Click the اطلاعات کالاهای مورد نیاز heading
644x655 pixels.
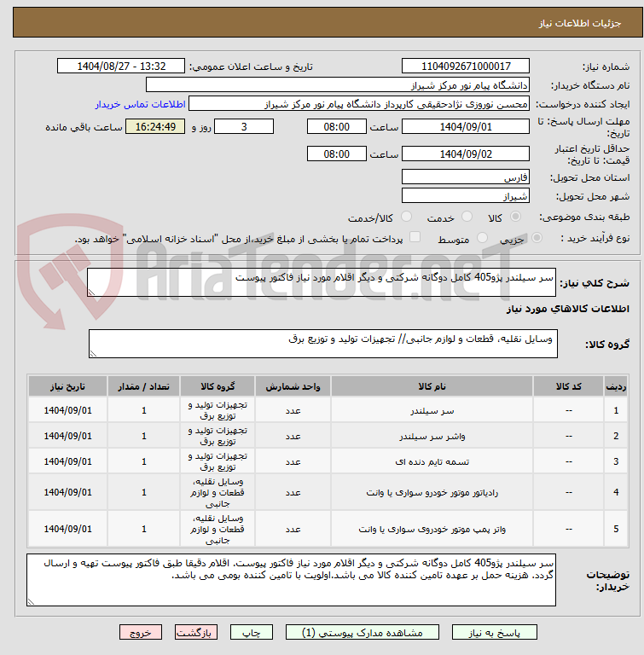click(567, 309)
